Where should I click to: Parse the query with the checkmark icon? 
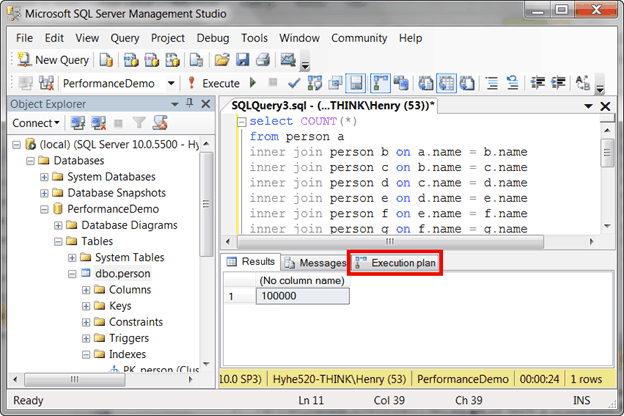tap(294, 83)
